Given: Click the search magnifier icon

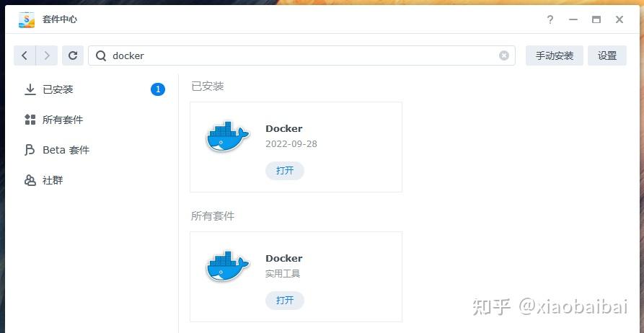Looking at the screenshot, I should click(101, 55).
